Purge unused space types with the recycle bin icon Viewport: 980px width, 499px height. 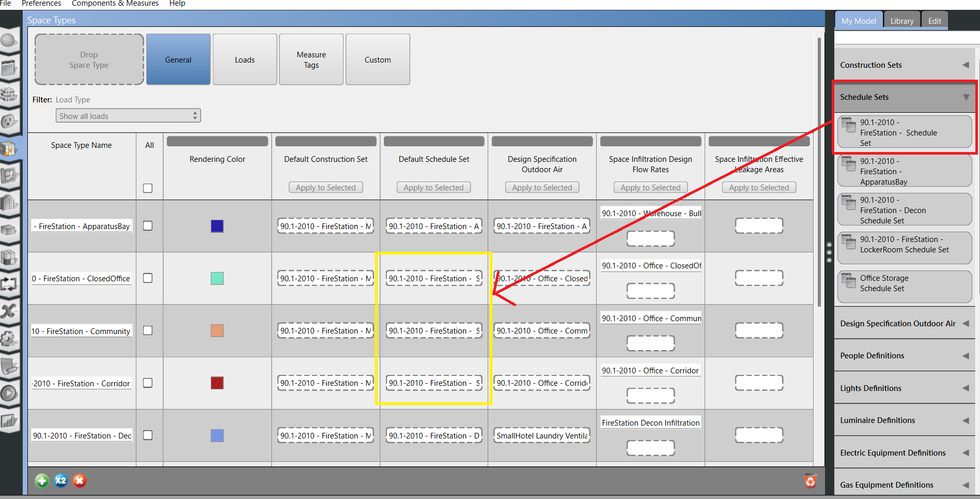pyautogui.click(x=811, y=481)
